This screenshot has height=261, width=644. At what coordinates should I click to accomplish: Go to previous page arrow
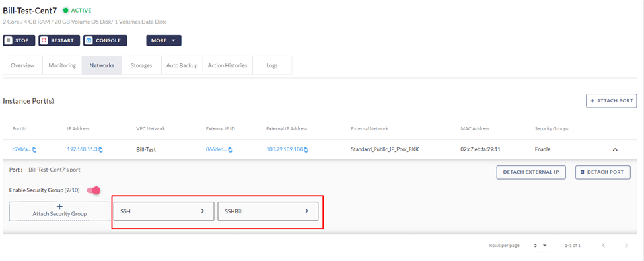click(603, 245)
